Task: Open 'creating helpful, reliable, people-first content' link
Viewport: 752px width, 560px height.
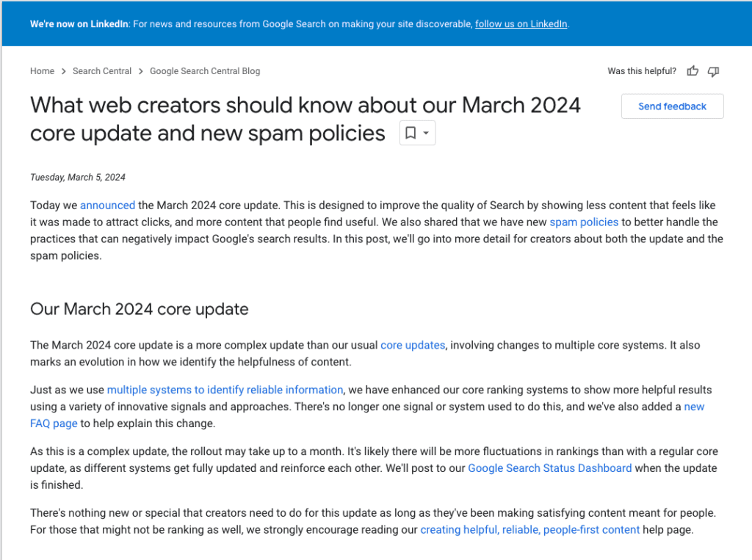Action: click(x=529, y=529)
